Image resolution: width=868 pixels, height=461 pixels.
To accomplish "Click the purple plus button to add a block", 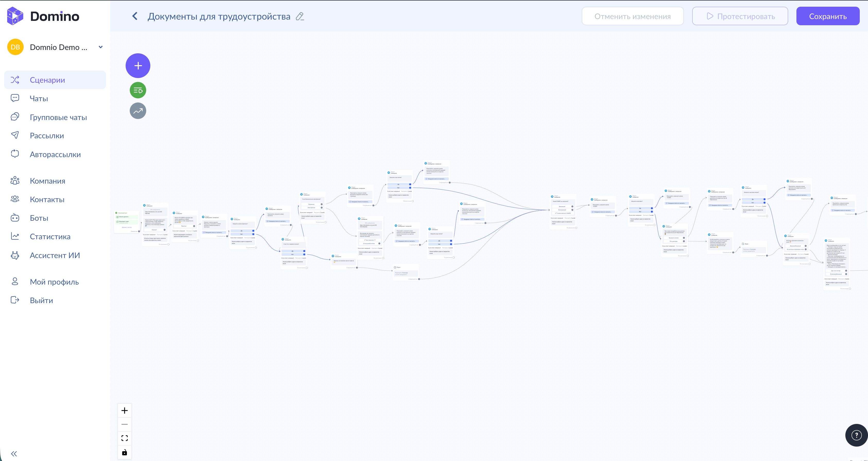I will tap(138, 65).
